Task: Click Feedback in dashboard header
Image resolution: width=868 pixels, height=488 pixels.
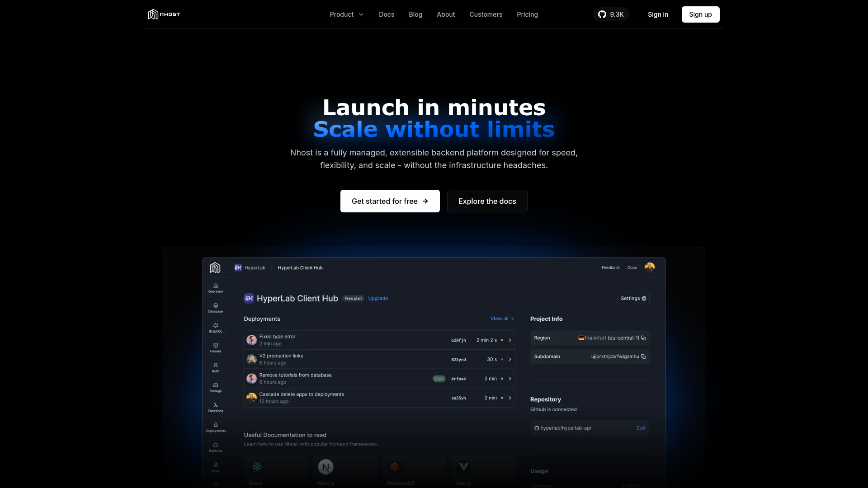Action: coord(611,267)
